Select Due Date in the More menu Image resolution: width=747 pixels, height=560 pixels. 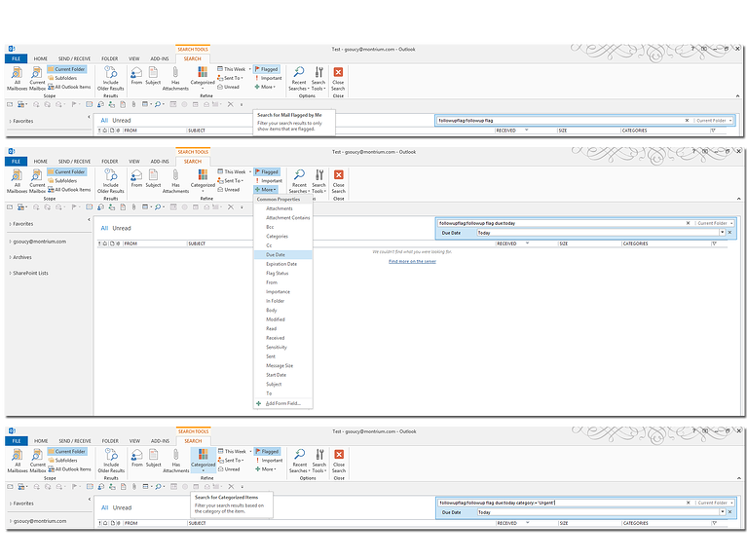point(283,255)
